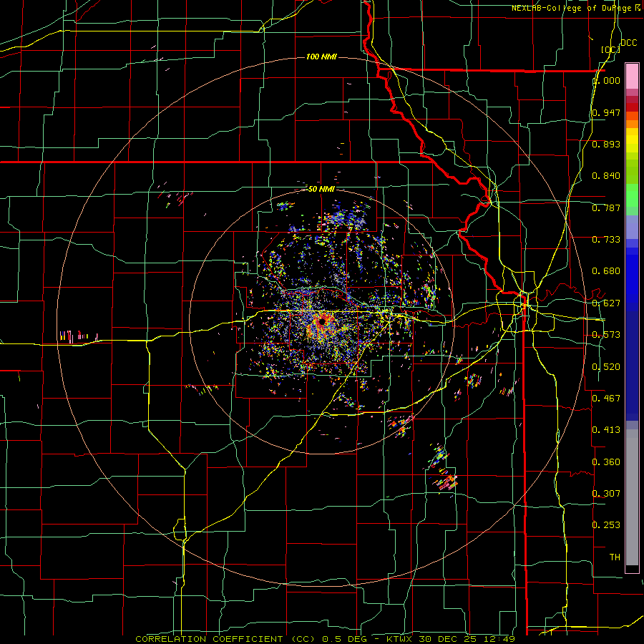The image size is (644, 644).
Task: Click the 0.627 scale value
Action: click(606, 303)
